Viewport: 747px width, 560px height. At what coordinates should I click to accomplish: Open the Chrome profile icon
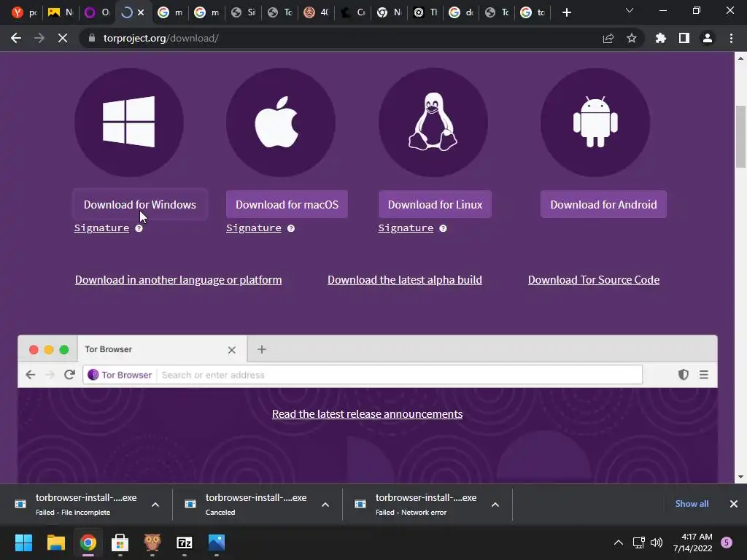[708, 38]
